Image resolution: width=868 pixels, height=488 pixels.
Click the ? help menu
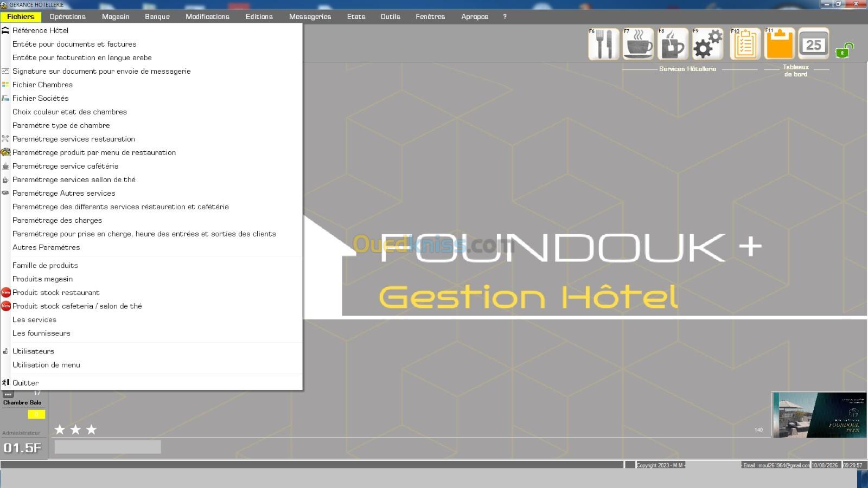point(505,17)
